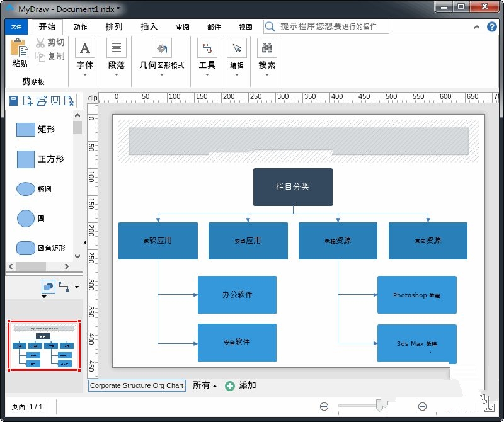This screenshot has height=422, width=504.
Task: Switch to the 排列 Arrange tab
Action: [114, 26]
